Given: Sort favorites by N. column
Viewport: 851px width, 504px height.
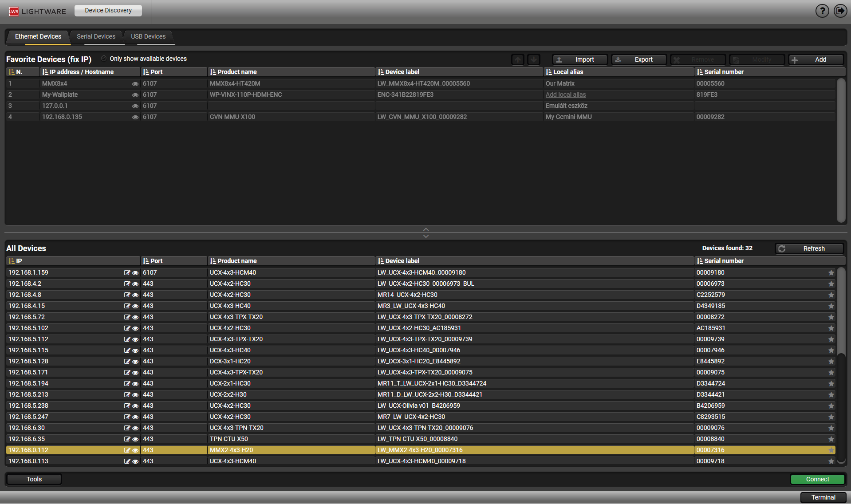Looking at the screenshot, I should [x=22, y=72].
